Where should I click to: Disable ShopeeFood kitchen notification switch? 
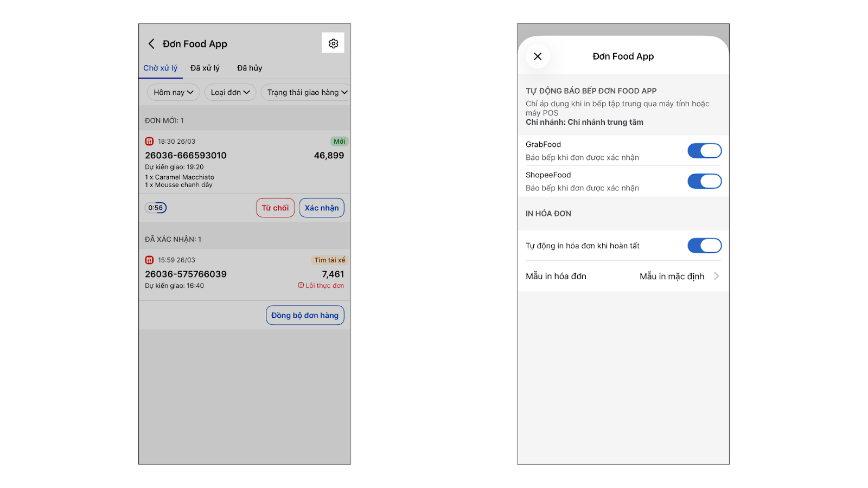tap(704, 181)
